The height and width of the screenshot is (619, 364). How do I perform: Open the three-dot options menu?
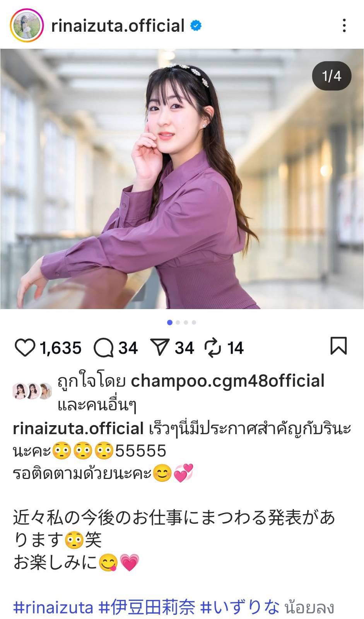point(344,26)
